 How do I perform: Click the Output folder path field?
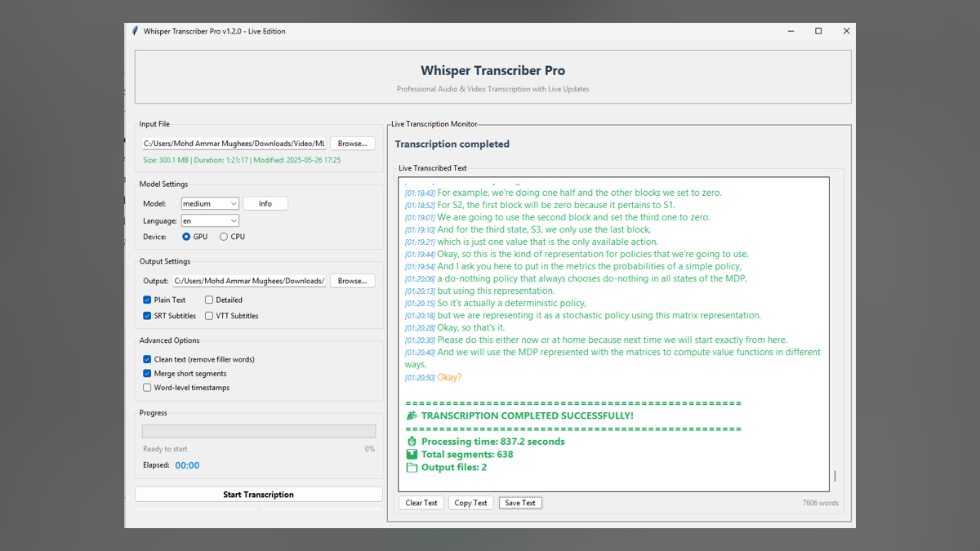coord(249,281)
